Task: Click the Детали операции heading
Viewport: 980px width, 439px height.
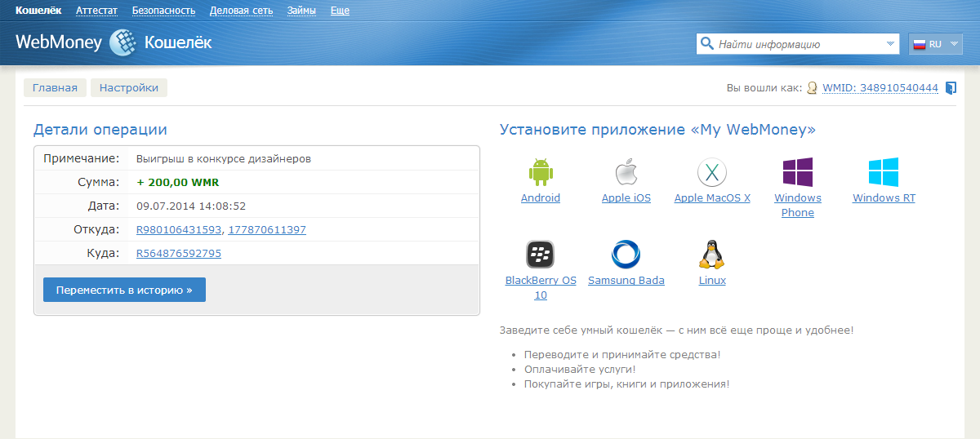Action: tap(100, 130)
